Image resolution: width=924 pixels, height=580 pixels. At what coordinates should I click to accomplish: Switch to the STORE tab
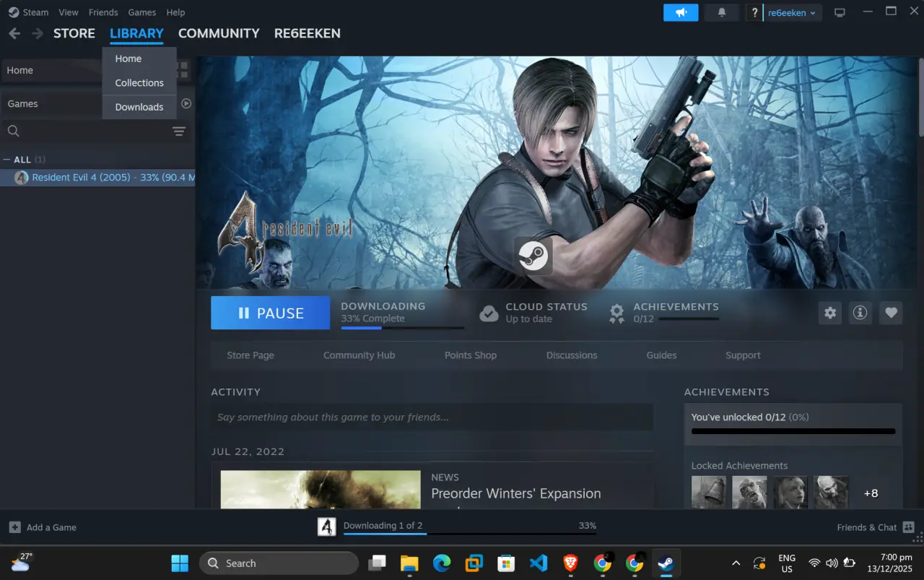tap(74, 33)
